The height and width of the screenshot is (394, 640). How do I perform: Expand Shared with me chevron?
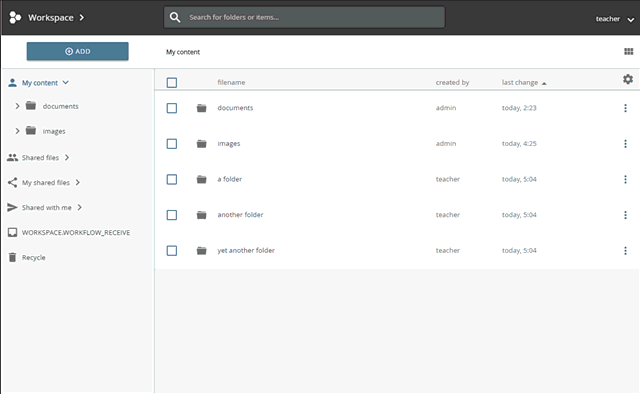click(80, 207)
